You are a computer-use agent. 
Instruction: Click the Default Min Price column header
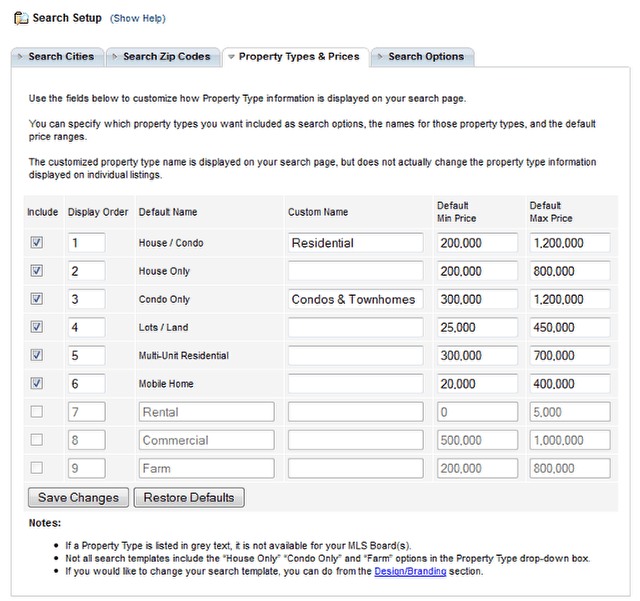click(456, 212)
